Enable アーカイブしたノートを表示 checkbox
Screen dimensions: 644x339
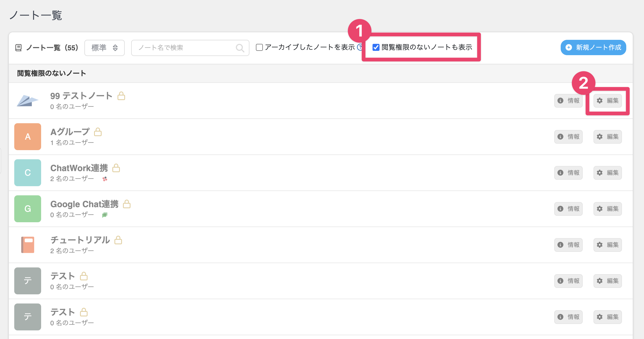pyautogui.click(x=259, y=48)
